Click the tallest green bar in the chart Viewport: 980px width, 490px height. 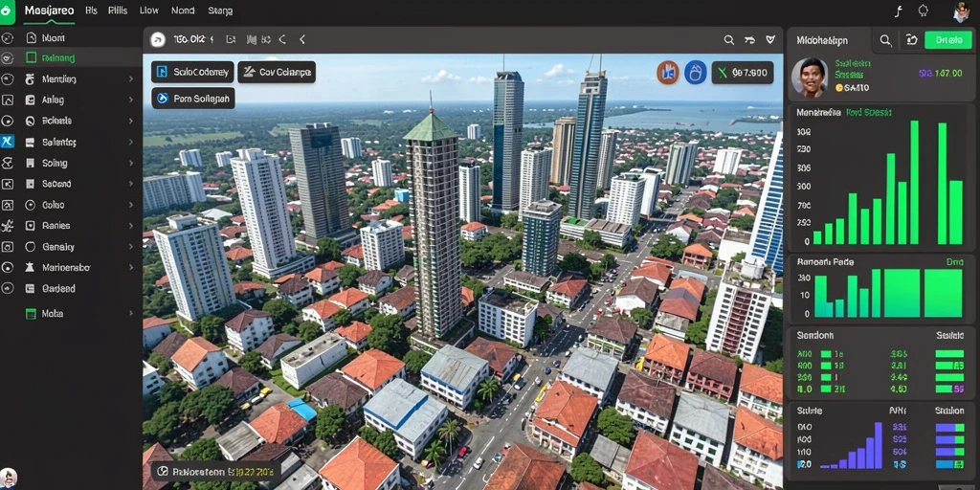click(914, 182)
